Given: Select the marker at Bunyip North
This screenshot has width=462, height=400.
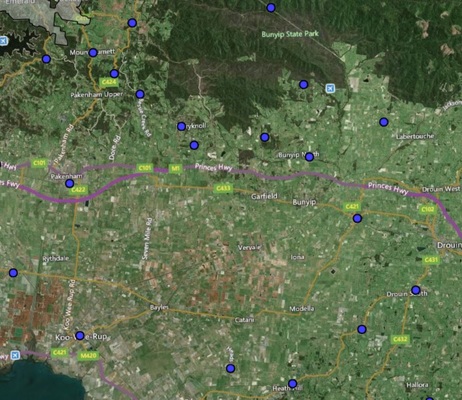Looking at the screenshot, I should coord(309,157).
